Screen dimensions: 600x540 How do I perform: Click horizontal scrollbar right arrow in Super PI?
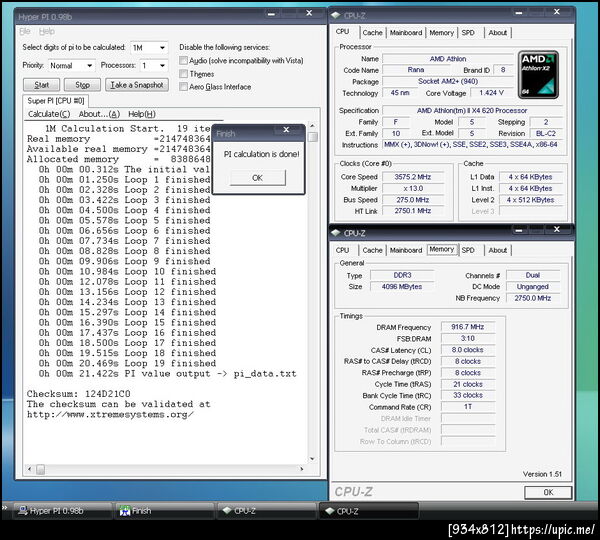pos(302,468)
